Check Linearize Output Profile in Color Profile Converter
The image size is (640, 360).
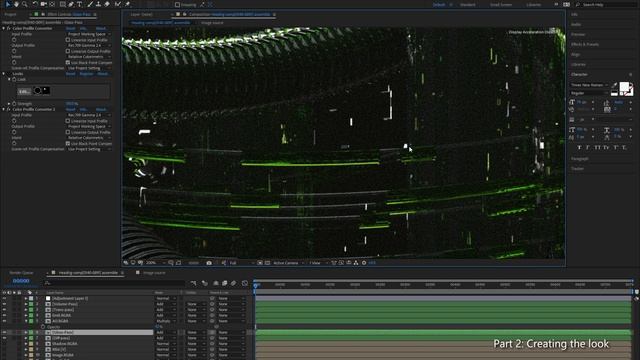(68, 51)
